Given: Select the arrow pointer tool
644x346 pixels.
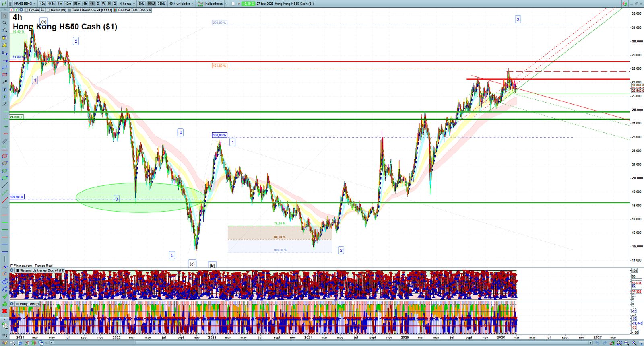Looking at the screenshot, I should point(4,16).
